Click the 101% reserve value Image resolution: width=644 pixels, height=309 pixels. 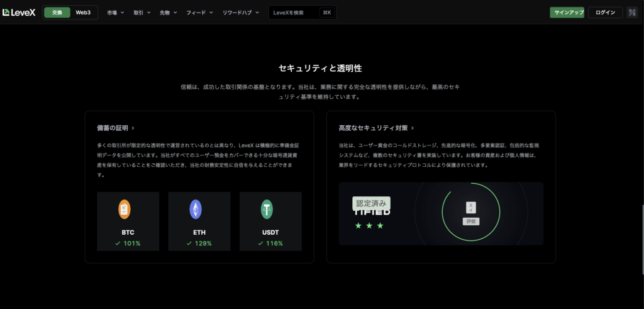tap(132, 244)
